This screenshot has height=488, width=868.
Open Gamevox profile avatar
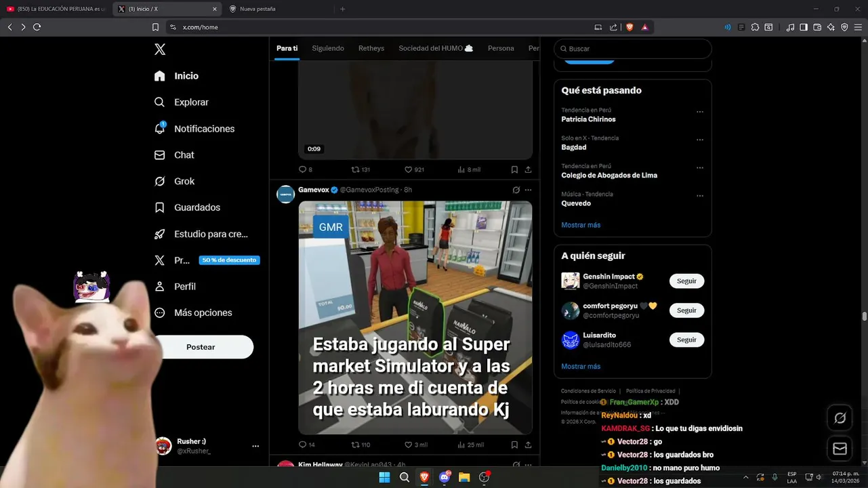285,194
